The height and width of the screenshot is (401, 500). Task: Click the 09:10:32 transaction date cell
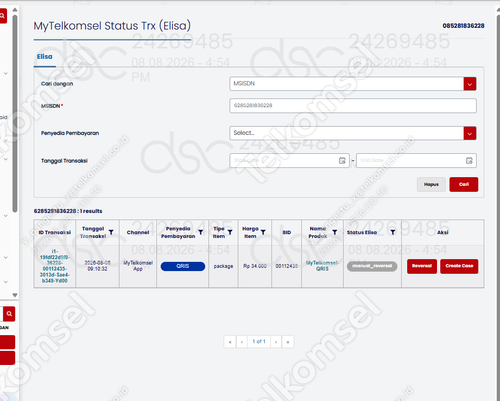97,266
